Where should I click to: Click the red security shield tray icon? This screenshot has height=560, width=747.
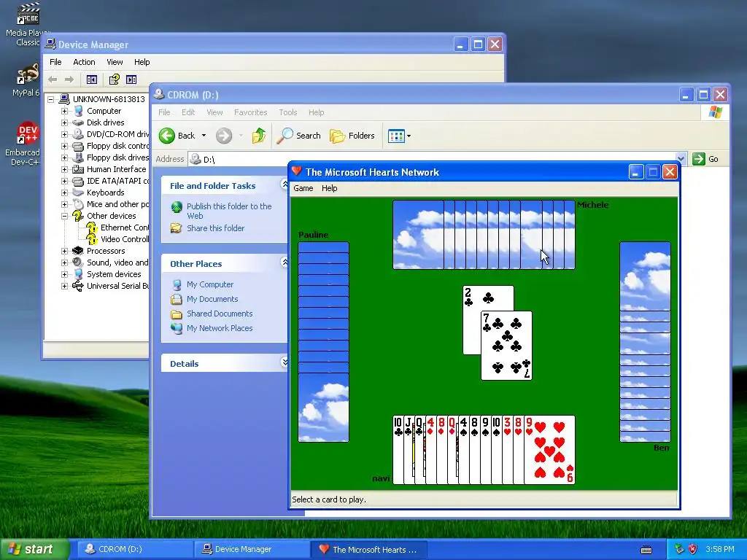(693, 550)
